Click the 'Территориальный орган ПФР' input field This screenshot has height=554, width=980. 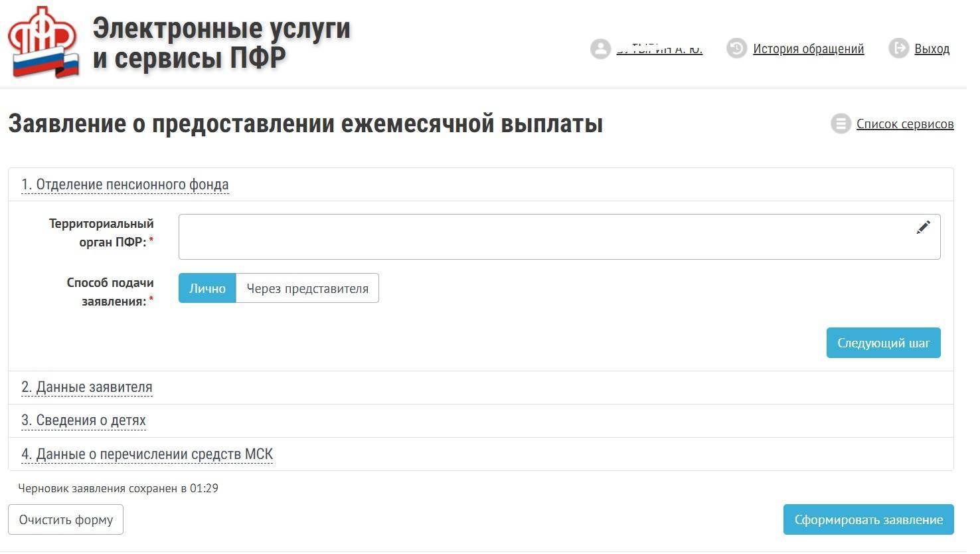[x=544, y=236]
